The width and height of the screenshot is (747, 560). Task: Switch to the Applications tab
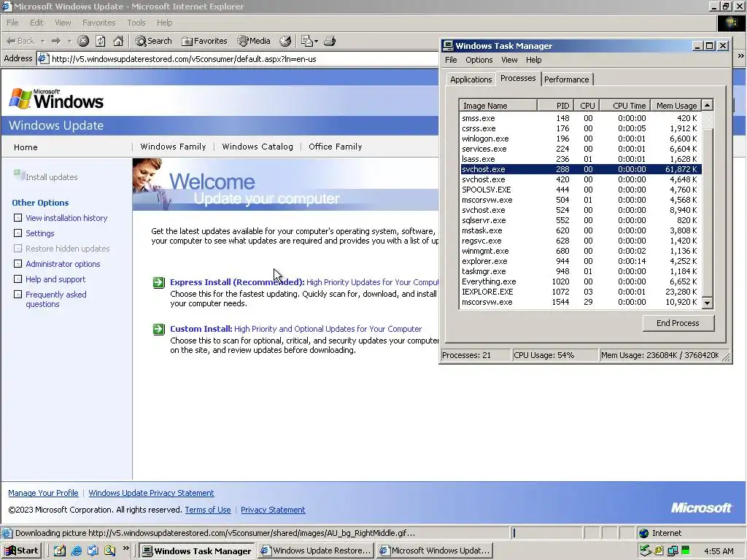(471, 79)
